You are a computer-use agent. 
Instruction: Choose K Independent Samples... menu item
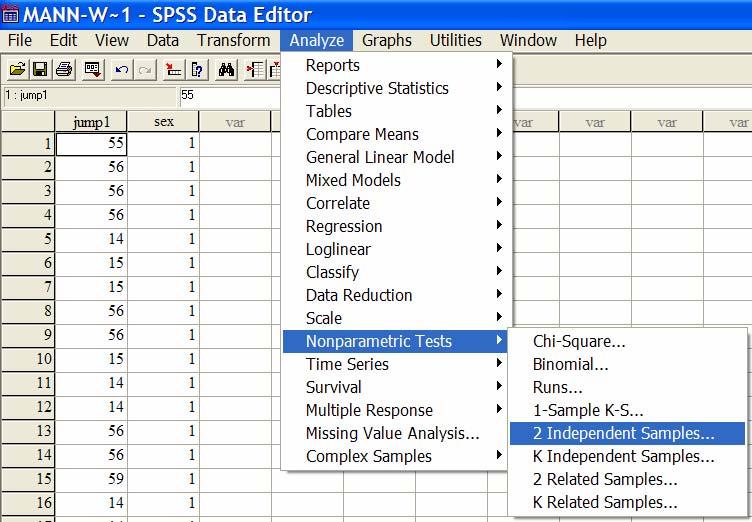coord(627,456)
